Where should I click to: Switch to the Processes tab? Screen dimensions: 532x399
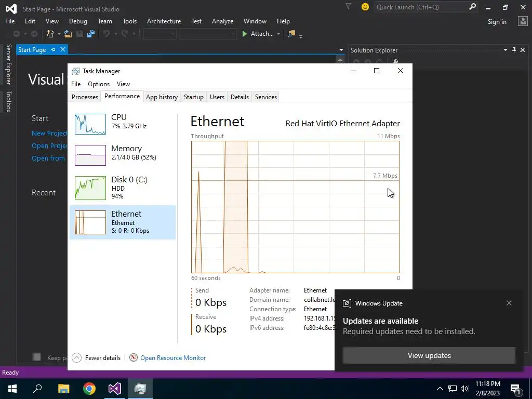(x=85, y=97)
